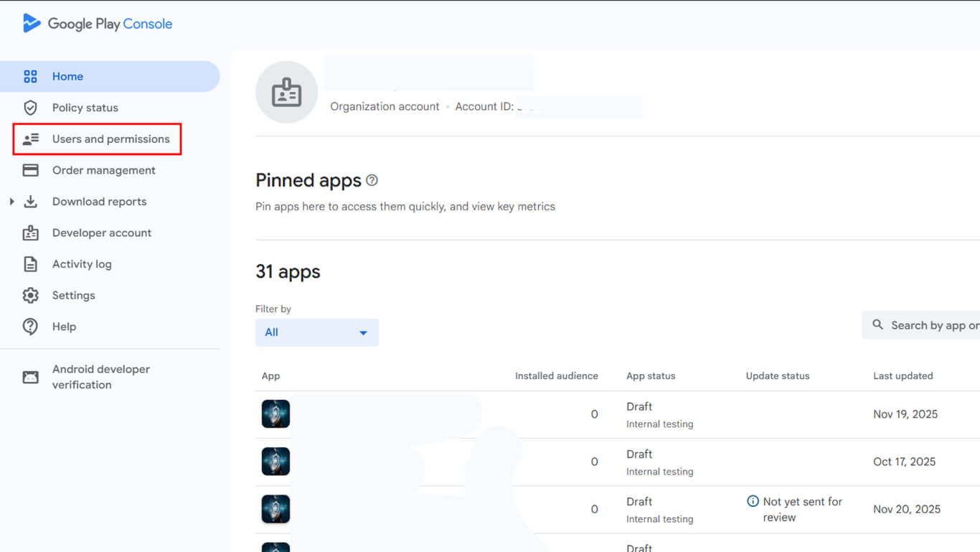Screen dimensions: 980x552
Task: Click the Help question mark icon
Action: point(30,327)
